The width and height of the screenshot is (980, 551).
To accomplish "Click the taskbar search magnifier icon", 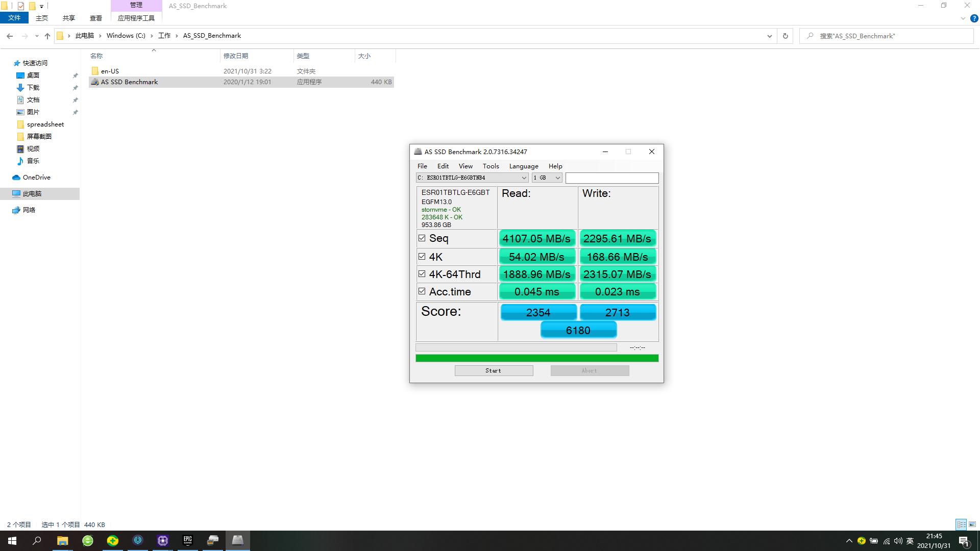I will 37,540.
